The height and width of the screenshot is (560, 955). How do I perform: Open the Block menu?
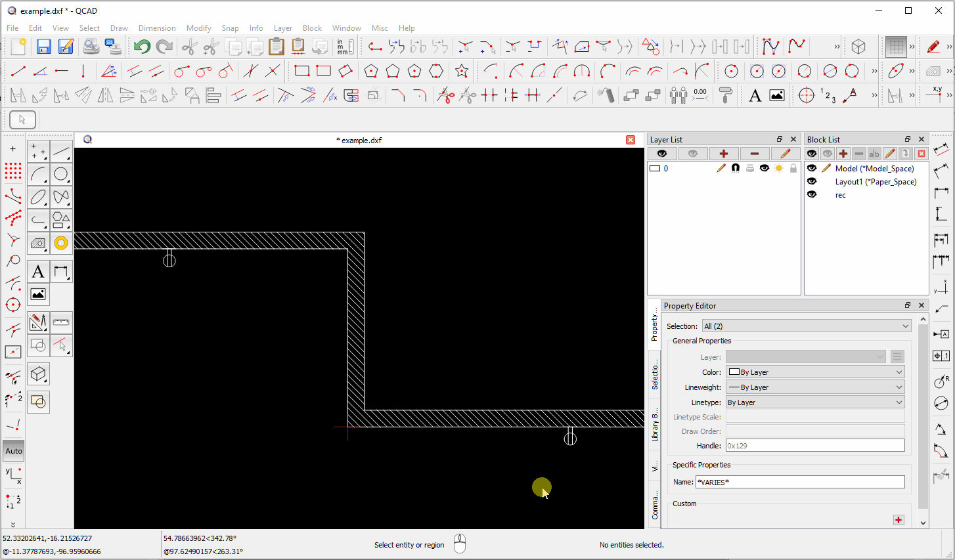(x=312, y=28)
